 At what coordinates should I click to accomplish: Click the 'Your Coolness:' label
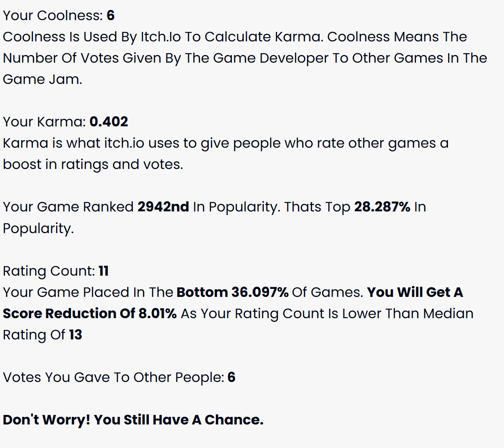click(53, 16)
